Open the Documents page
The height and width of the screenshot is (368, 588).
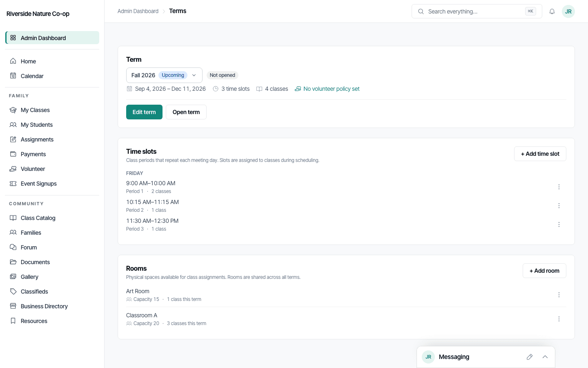52,262
